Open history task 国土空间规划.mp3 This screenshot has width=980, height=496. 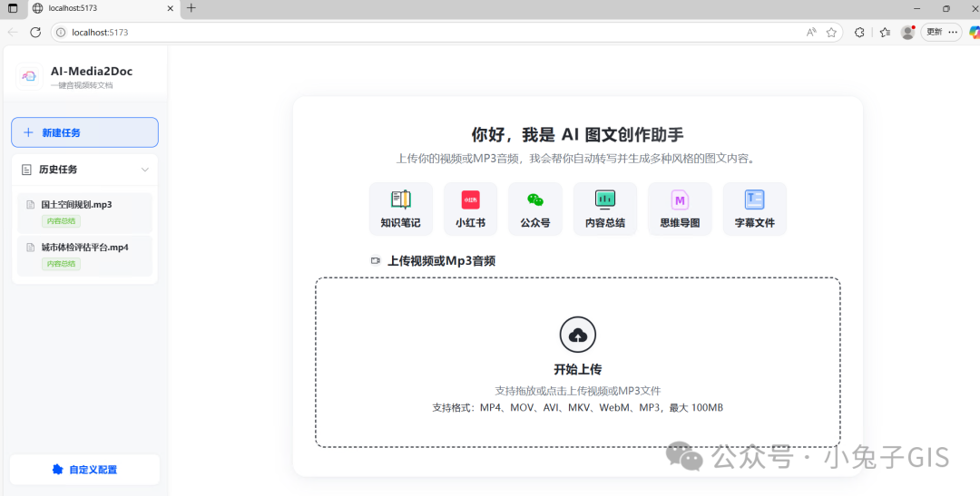(x=85, y=212)
